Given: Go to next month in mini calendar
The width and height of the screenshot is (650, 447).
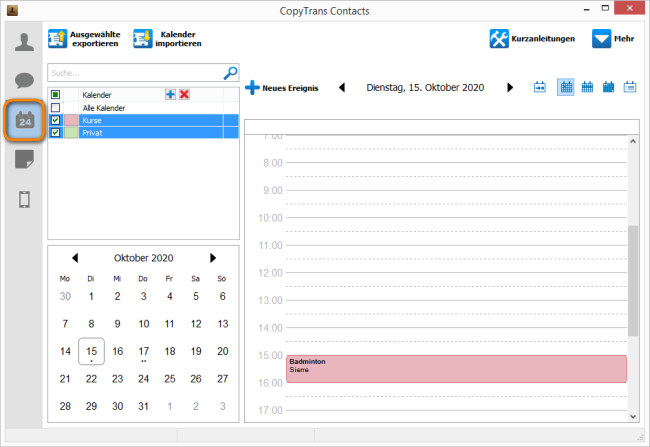Looking at the screenshot, I should (x=213, y=258).
